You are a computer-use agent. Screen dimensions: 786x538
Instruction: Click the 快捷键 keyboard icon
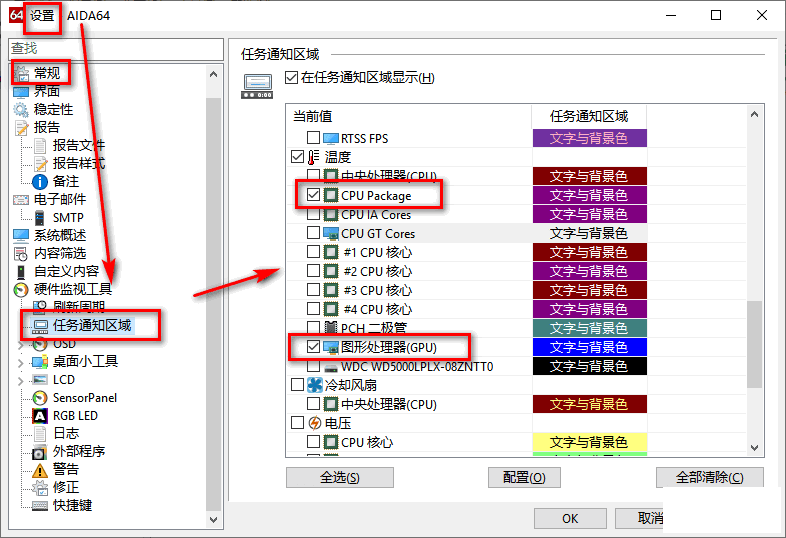(x=40, y=506)
